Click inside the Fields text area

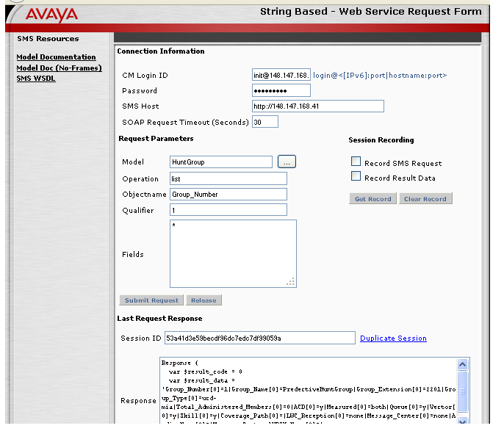click(233, 254)
